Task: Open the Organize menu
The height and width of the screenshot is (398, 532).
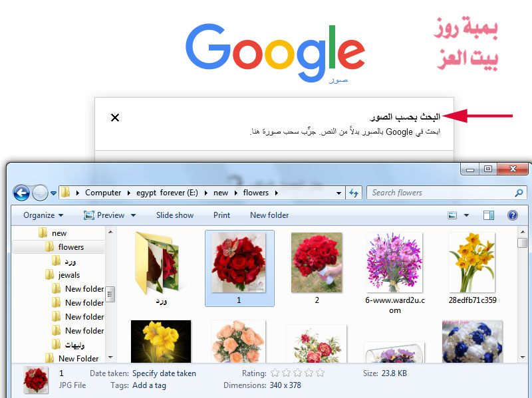Action: coord(43,215)
